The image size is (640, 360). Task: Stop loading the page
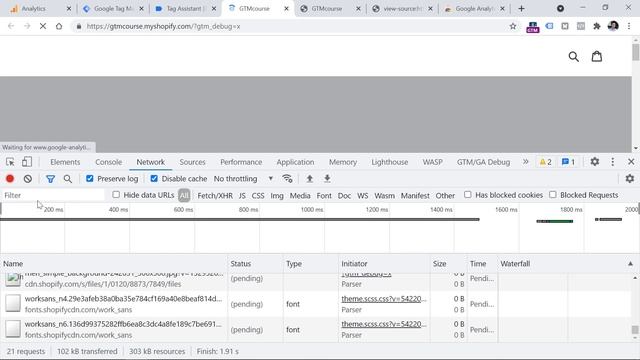tap(43, 26)
